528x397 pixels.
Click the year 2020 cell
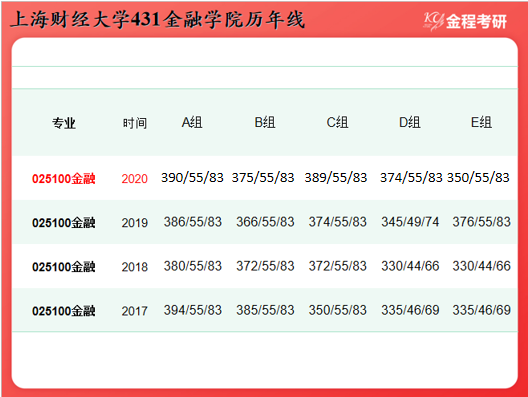(x=134, y=178)
